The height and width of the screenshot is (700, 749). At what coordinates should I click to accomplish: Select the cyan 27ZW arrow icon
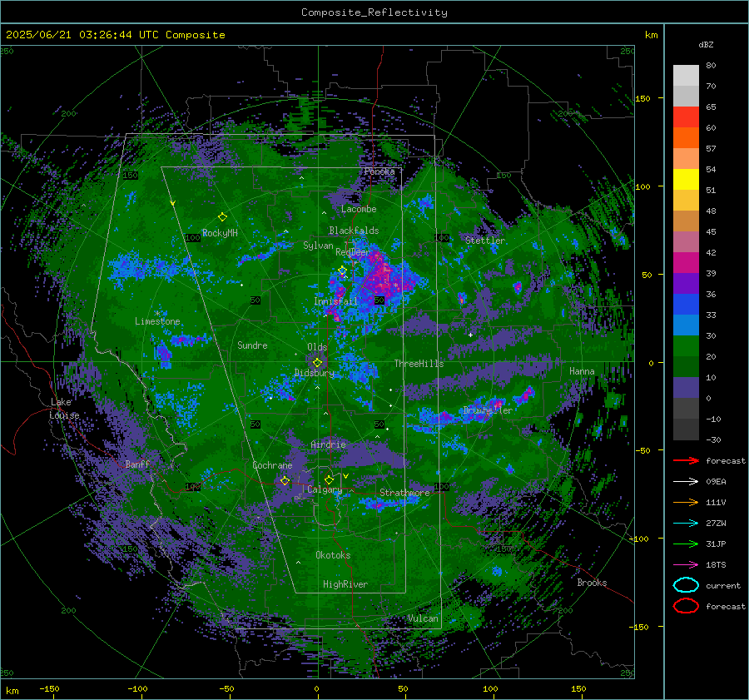[x=686, y=524]
